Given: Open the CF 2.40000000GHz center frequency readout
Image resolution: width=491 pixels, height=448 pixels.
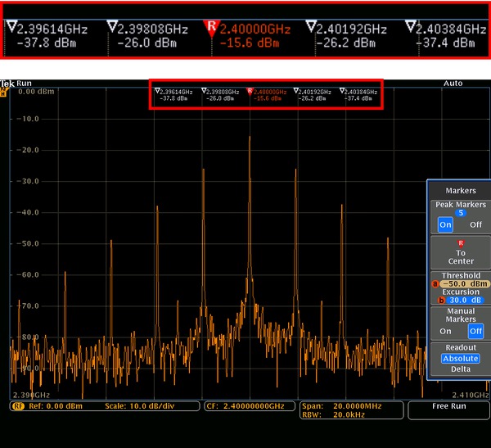Looking at the screenshot, I should point(248,406).
